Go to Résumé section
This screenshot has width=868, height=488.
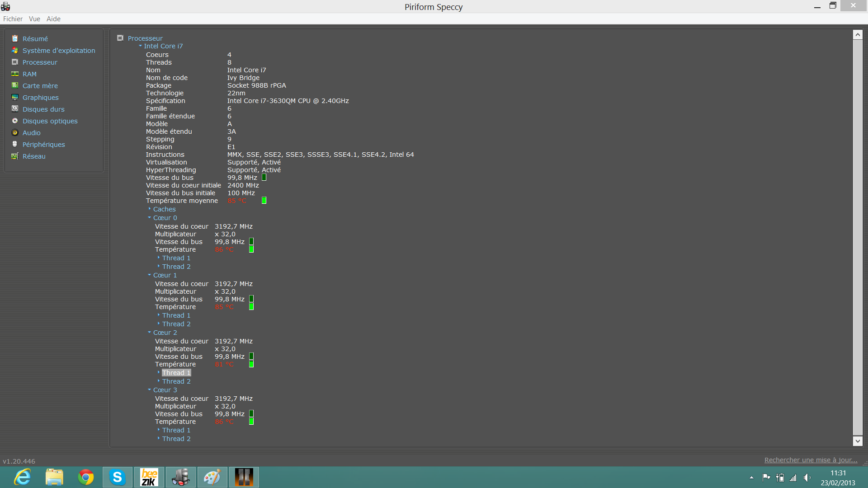tap(35, 39)
